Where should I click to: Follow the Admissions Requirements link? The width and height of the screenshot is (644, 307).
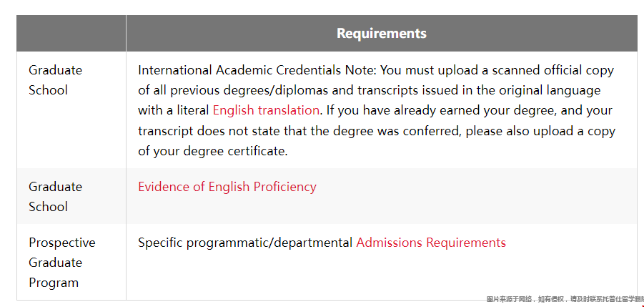[430, 243]
